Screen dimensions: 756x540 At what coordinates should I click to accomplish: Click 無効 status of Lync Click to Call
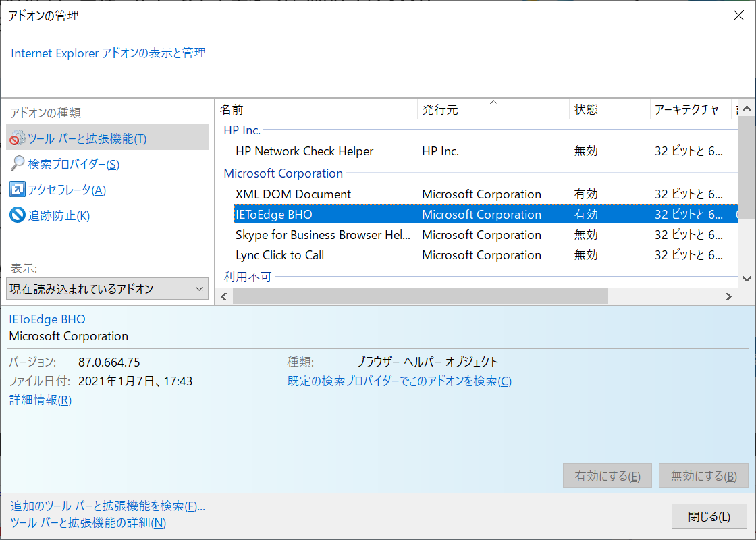pyautogui.click(x=586, y=255)
